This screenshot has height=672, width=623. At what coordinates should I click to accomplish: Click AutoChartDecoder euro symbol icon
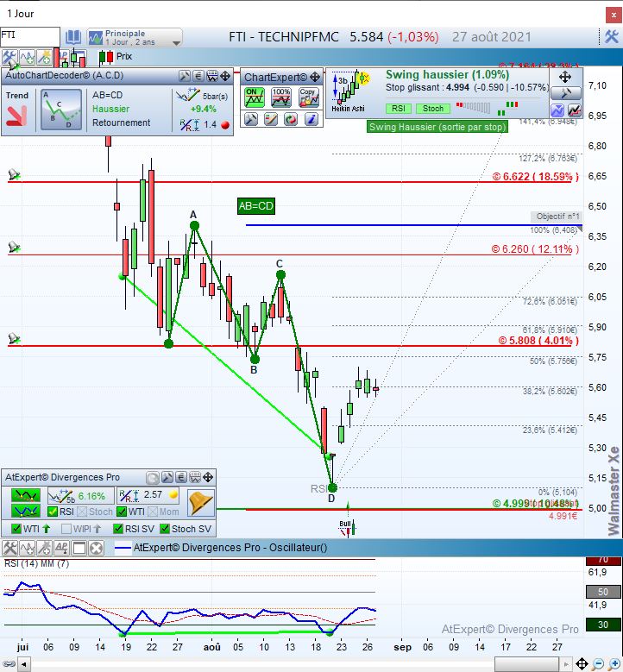198,76
